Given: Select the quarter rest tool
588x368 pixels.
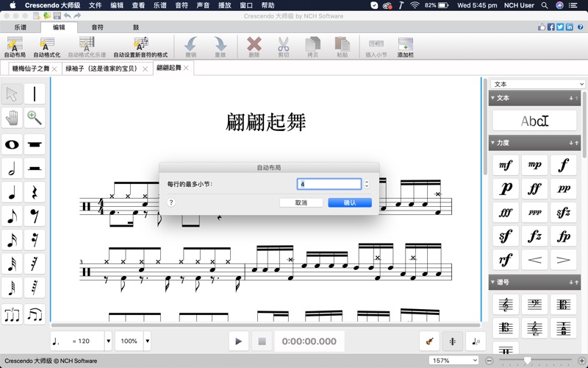Looking at the screenshot, I should [35, 193].
